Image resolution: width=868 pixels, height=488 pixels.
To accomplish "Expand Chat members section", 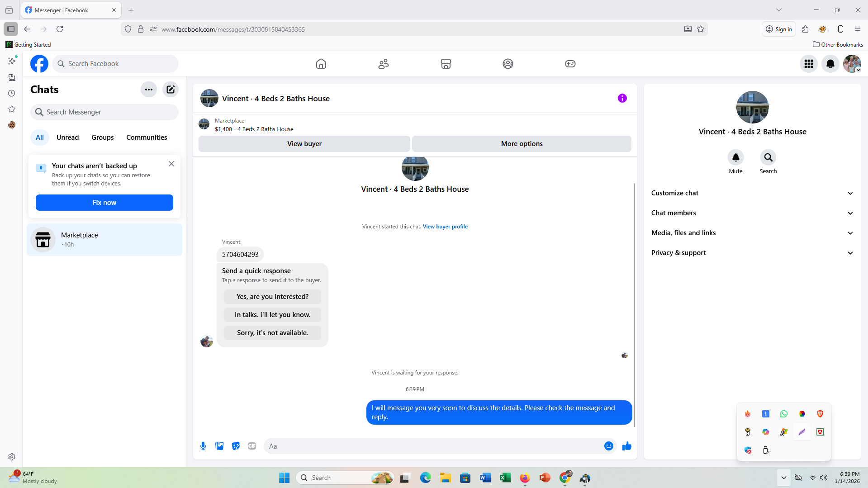I will click(x=752, y=213).
